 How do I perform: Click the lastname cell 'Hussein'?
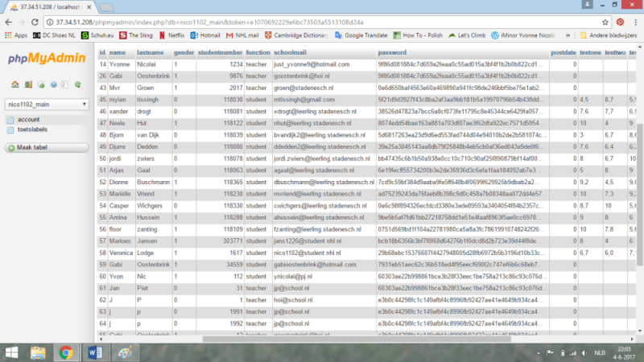coord(148,217)
